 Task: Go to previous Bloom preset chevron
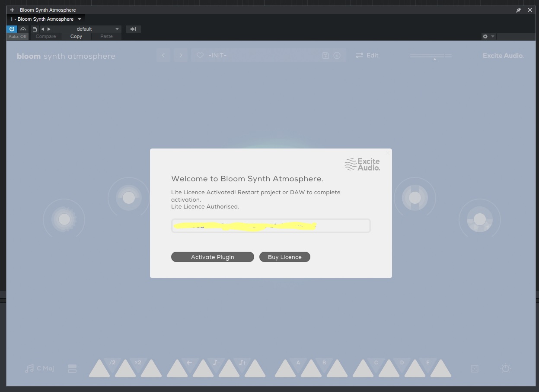tap(163, 55)
